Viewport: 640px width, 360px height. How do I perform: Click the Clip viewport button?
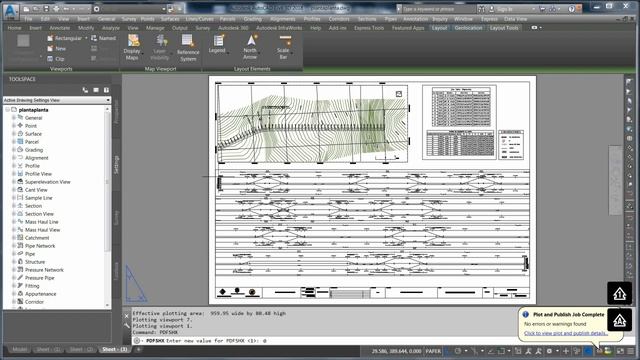click(x=56, y=59)
